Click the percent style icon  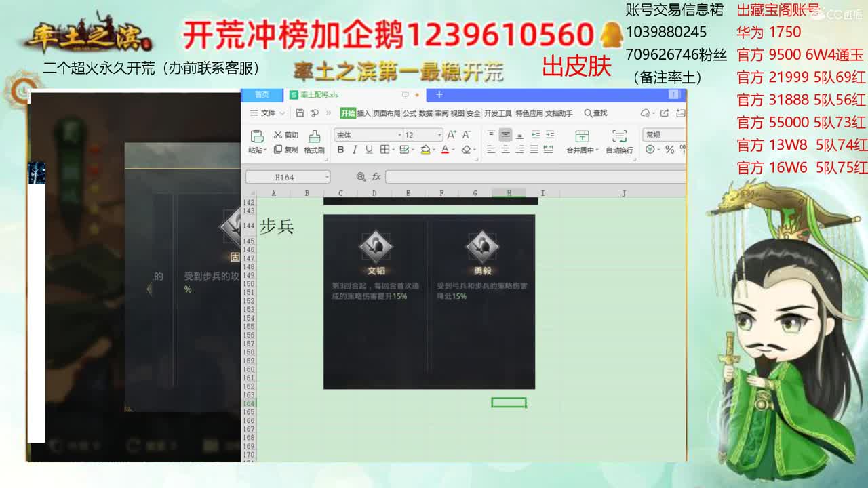pyautogui.click(x=670, y=150)
